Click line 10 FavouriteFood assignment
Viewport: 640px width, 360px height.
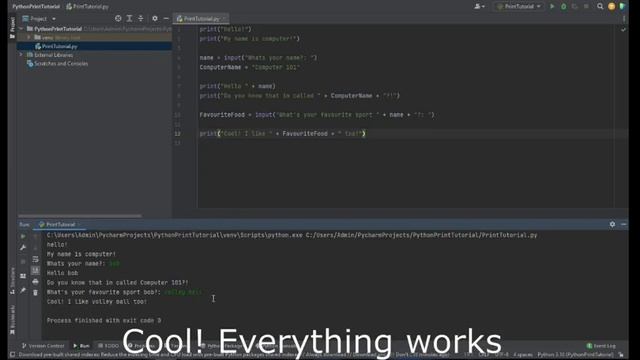[317, 115]
